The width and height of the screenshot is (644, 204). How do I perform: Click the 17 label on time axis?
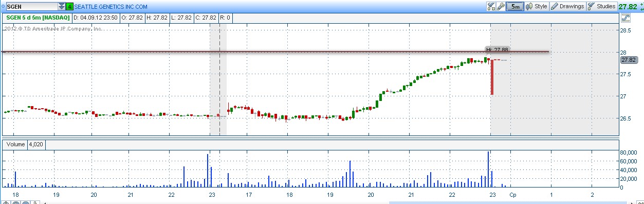(x=249, y=195)
